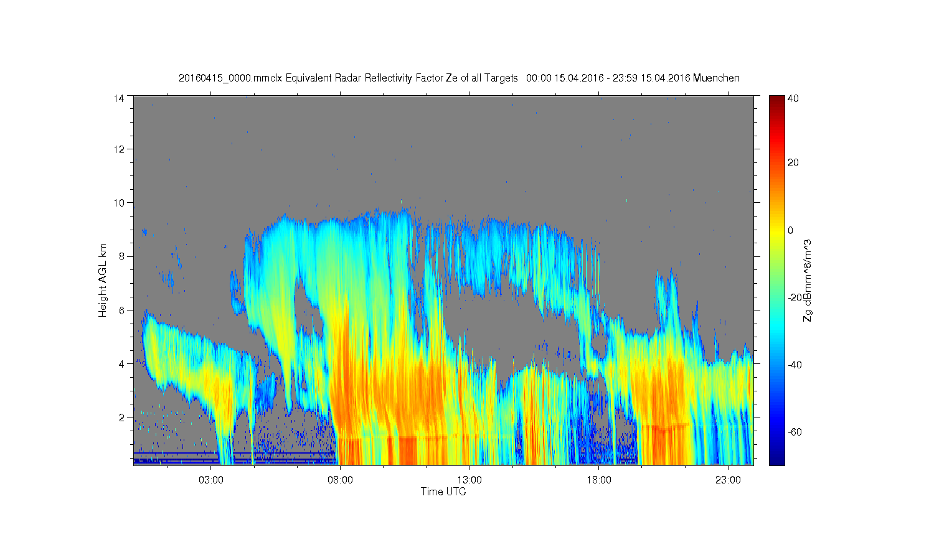Pick the colorbar tick label "-40"
This screenshot has width=934, height=560.
tap(795, 365)
